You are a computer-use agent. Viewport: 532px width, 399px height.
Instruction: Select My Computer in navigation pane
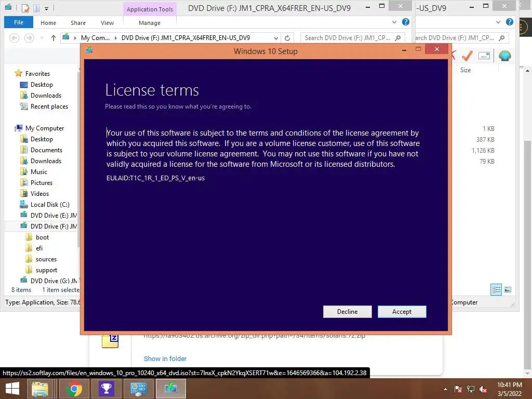pyautogui.click(x=45, y=128)
